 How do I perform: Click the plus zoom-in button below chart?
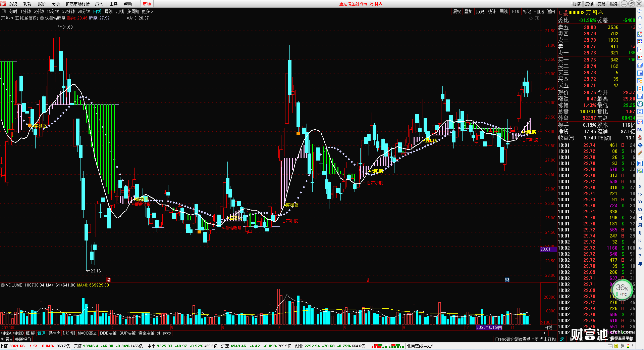544,333
